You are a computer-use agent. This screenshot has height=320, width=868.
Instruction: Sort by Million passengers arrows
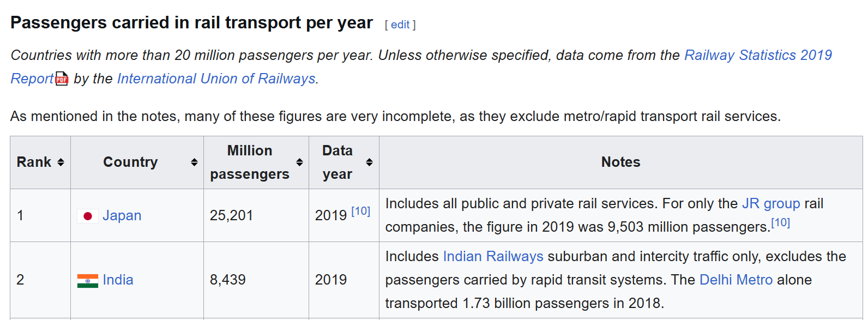299,162
